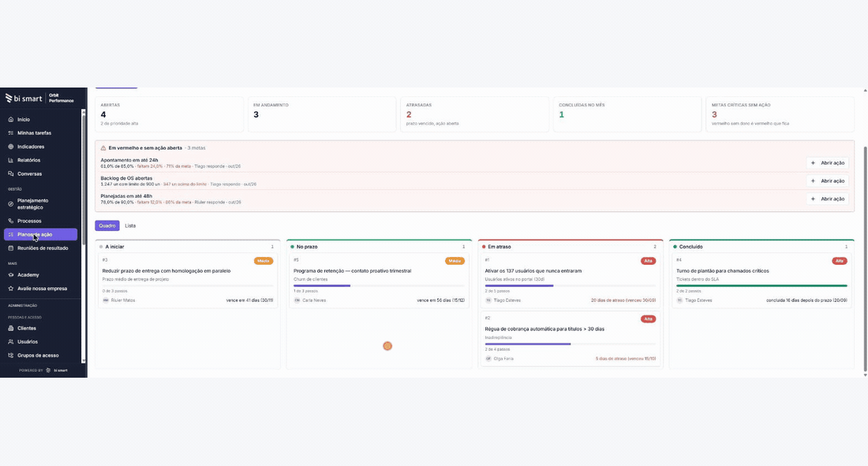This screenshot has height=466, width=868.
Task: Click the Atrasadas summary card showing 2
Action: point(474,114)
